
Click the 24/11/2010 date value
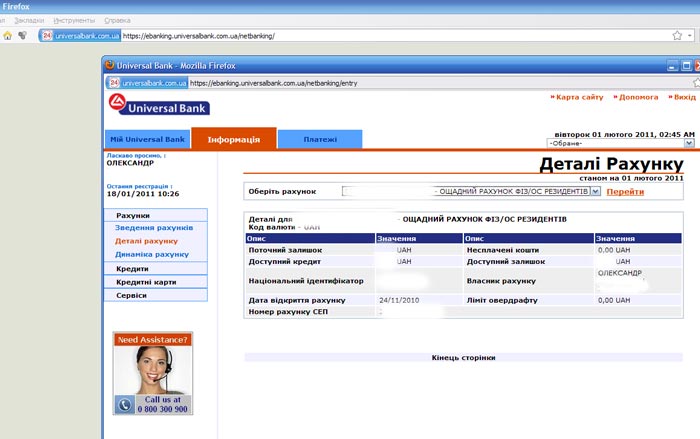(399, 301)
